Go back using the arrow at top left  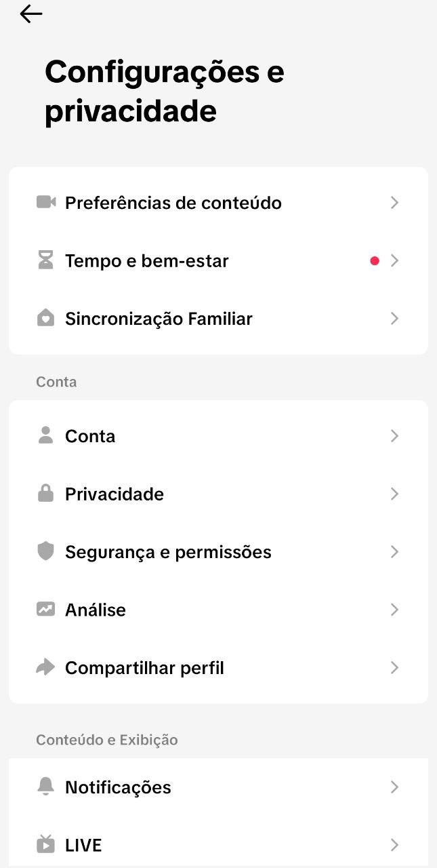pyautogui.click(x=30, y=14)
